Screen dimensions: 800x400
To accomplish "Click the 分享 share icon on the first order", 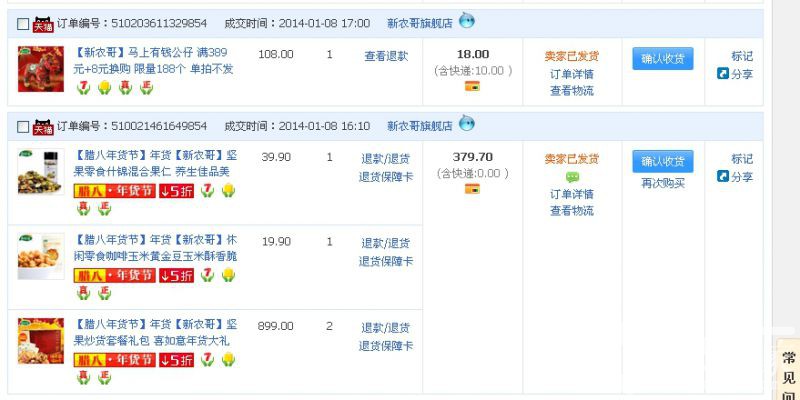I will coord(724,74).
